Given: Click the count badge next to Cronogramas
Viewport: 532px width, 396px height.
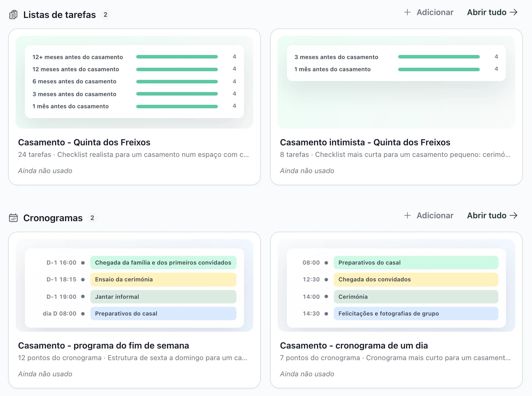Looking at the screenshot, I should click(x=92, y=218).
